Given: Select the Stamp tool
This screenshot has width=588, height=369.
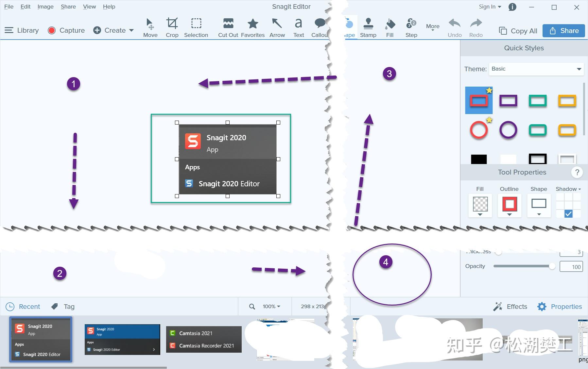Looking at the screenshot, I should point(368,28).
